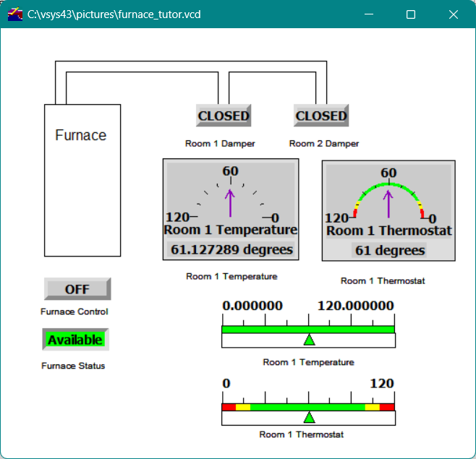Click the Room 1 Thermostat slider triangle marker

tap(309, 417)
